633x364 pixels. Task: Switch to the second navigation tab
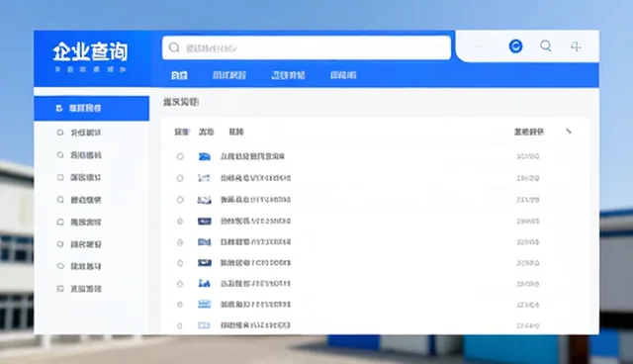pos(229,75)
